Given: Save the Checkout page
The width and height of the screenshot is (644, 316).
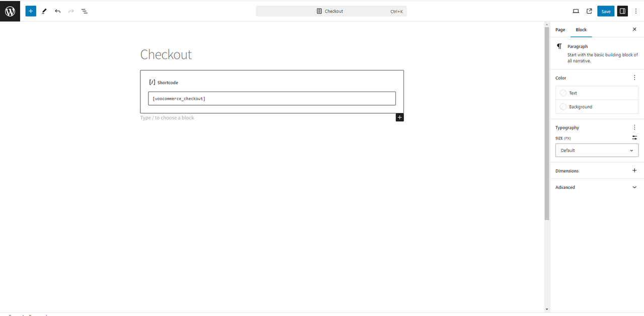Looking at the screenshot, I should (x=606, y=11).
